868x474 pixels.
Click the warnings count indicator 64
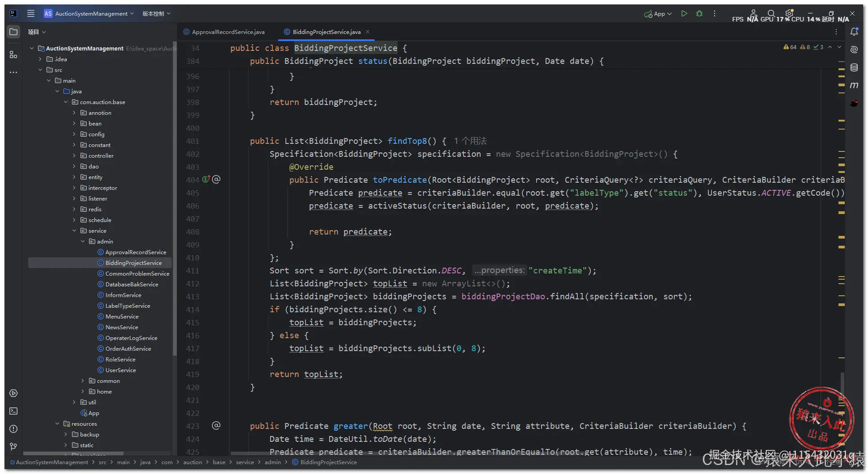point(790,47)
